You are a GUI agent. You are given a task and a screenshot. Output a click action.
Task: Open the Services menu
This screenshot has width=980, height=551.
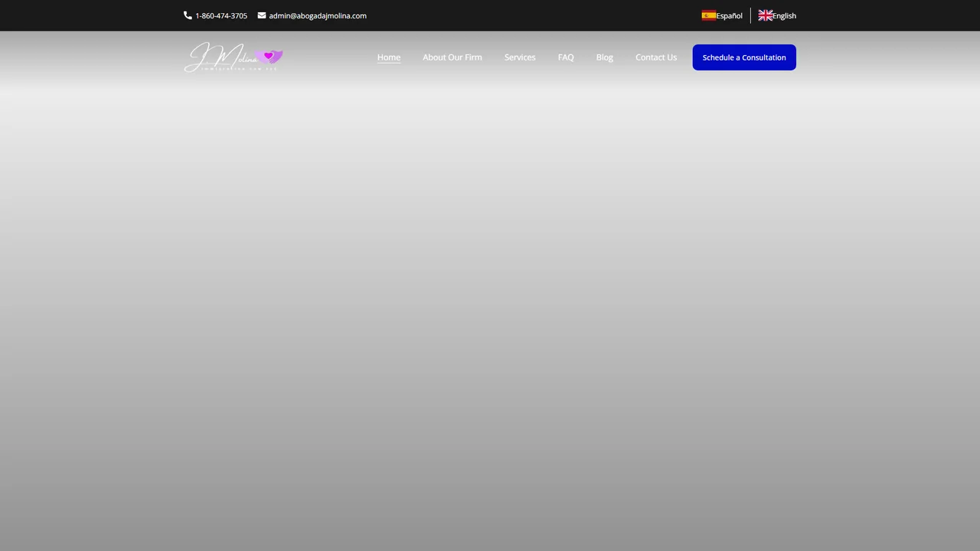point(520,57)
